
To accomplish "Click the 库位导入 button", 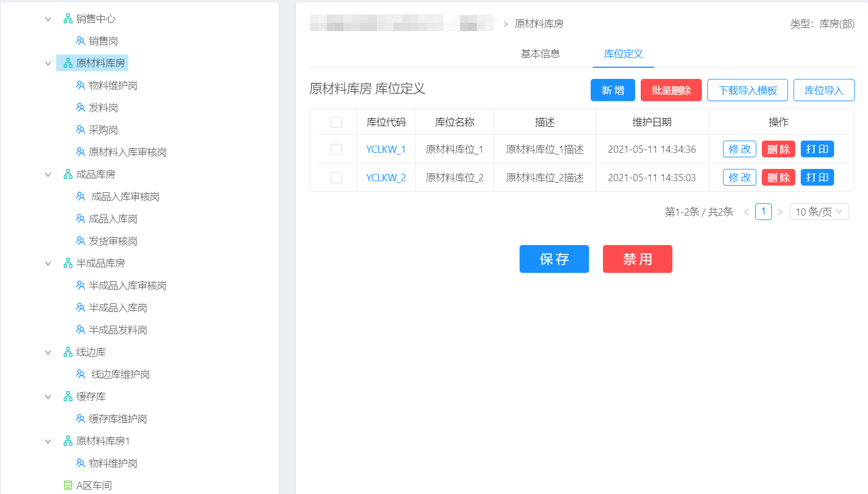I will (x=824, y=90).
